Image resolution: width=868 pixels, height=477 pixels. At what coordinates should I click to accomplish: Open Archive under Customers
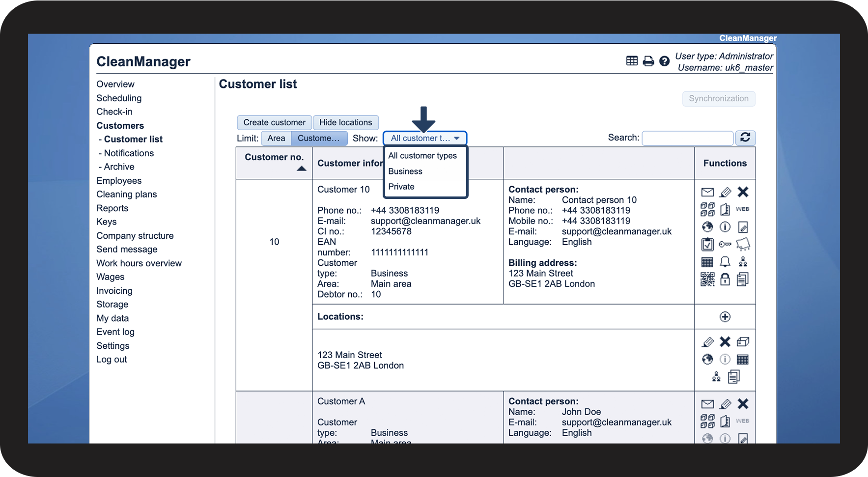[119, 167]
